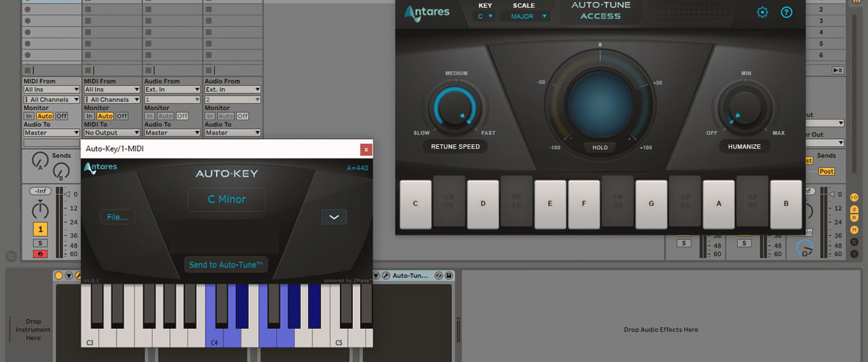Toggle the E note key in Auto-Tune Access
Viewport: 868px width, 362px height.
pyautogui.click(x=550, y=203)
